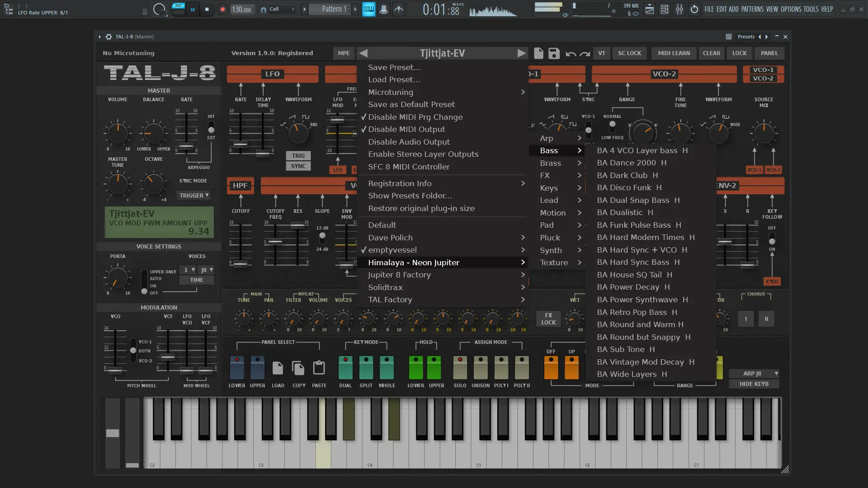The image size is (868, 488).
Task: Click the undo arrow icon
Action: pyautogui.click(x=571, y=54)
